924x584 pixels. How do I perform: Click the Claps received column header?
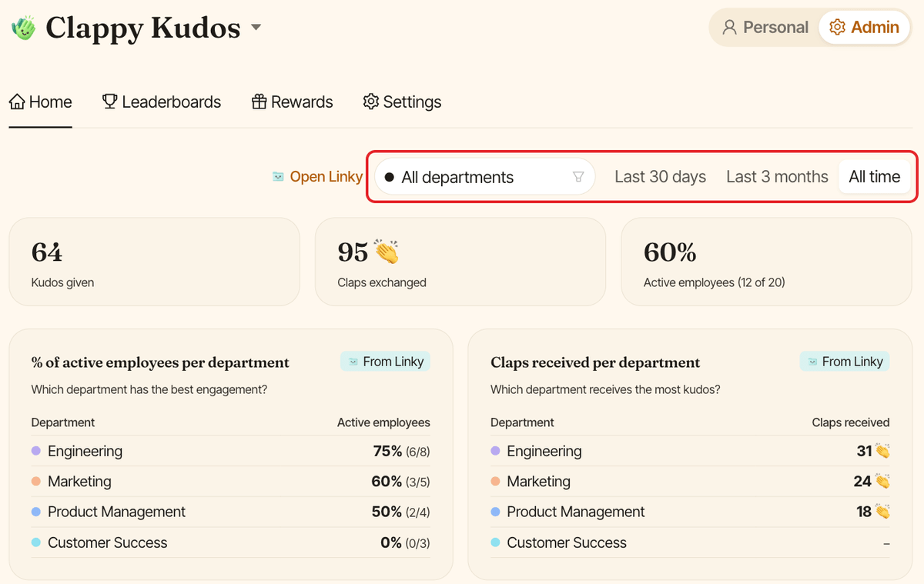click(x=851, y=422)
